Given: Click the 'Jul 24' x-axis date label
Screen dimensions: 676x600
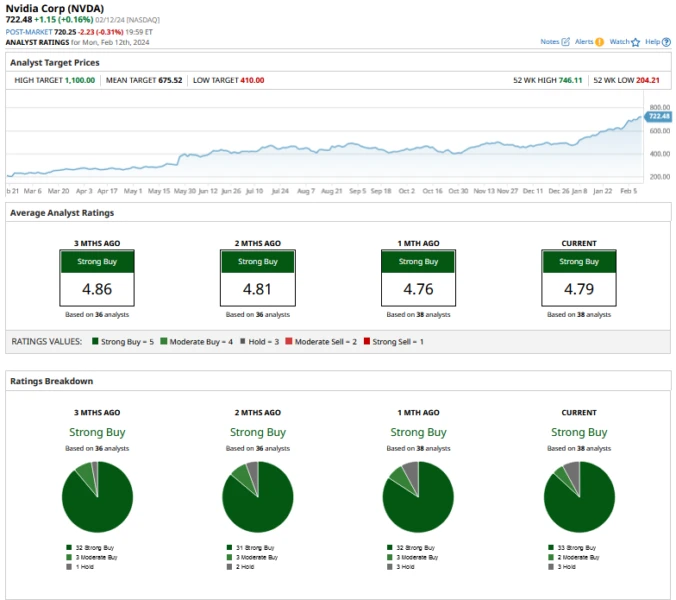Looking at the screenshot, I should (280, 191).
